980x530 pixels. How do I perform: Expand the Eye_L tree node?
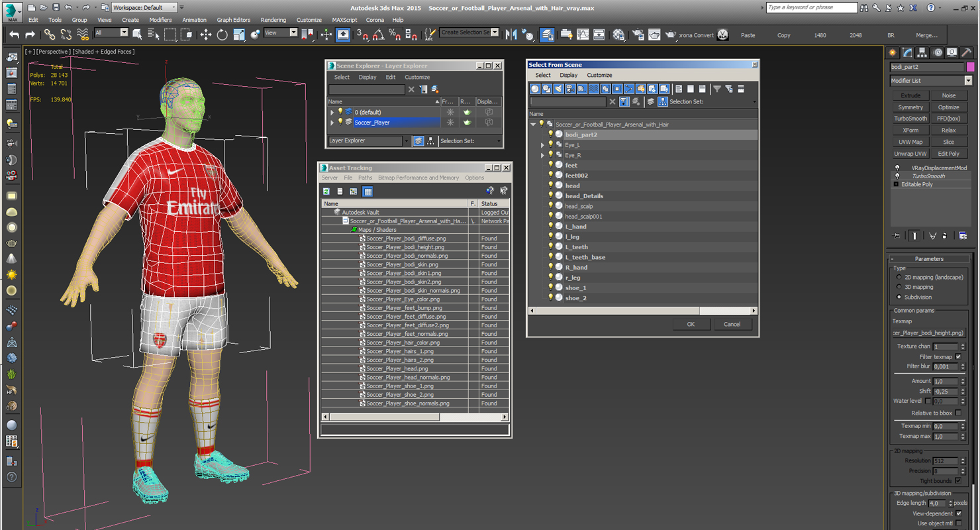point(542,145)
